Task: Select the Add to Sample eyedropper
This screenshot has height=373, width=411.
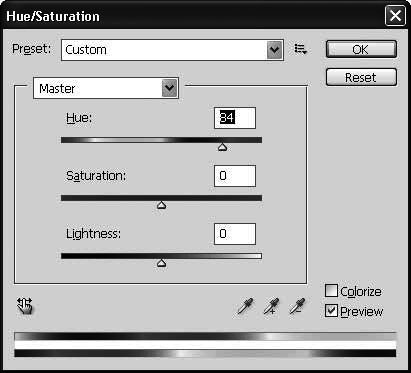Action: pos(271,306)
